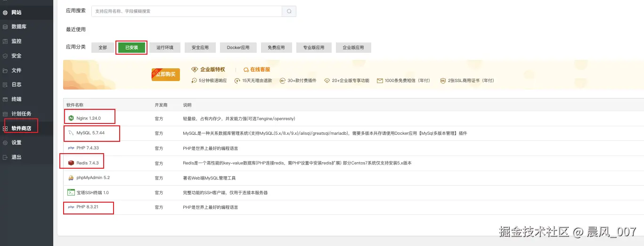Click the 轻量级 Nginx description text
The width and height of the screenshot is (644, 246).
[239, 118]
